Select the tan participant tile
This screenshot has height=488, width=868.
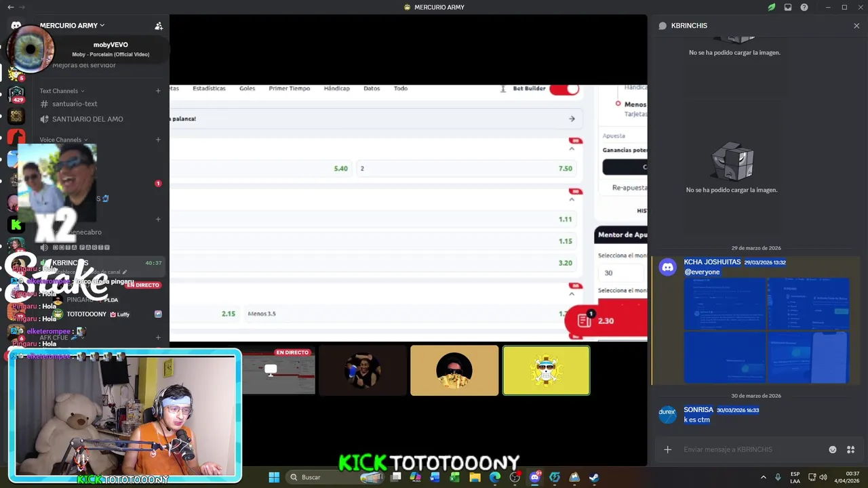click(x=454, y=371)
